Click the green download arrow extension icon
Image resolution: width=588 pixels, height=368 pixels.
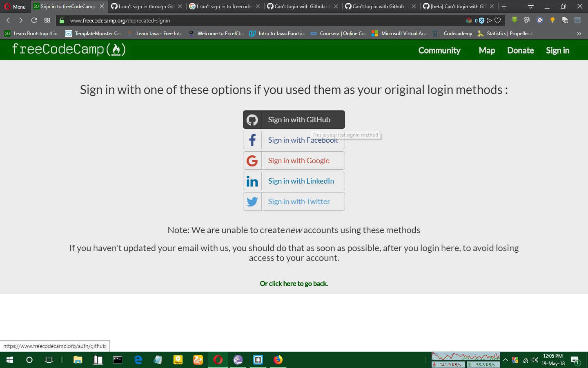(514, 20)
